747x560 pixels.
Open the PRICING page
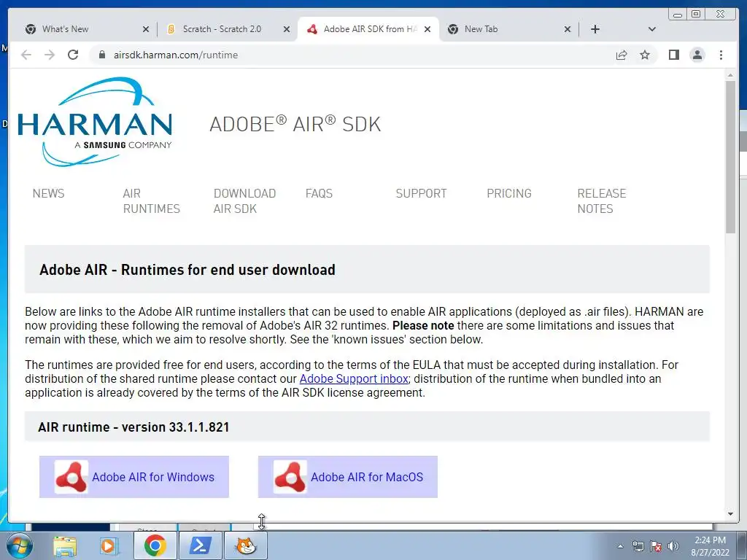pyautogui.click(x=508, y=193)
